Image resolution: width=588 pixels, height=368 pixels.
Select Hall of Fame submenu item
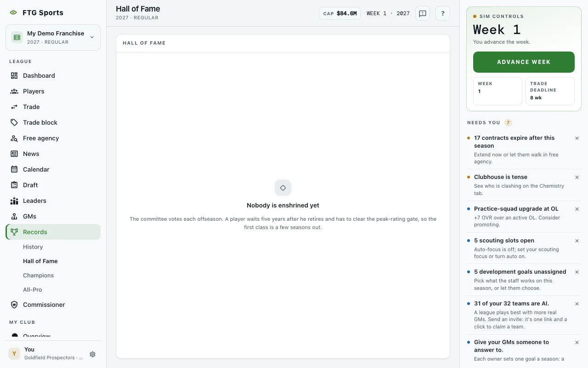[40, 261]
